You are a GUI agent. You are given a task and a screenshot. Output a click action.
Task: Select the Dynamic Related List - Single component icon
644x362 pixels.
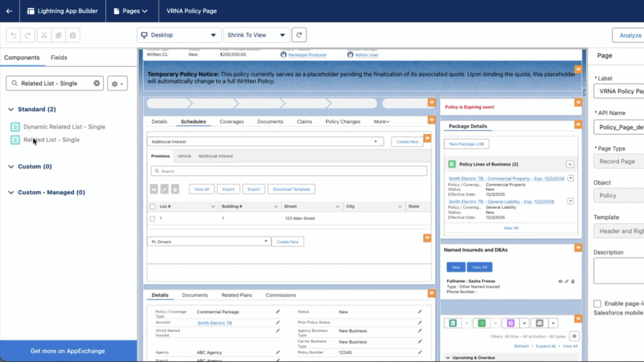(x=15, y=127)
